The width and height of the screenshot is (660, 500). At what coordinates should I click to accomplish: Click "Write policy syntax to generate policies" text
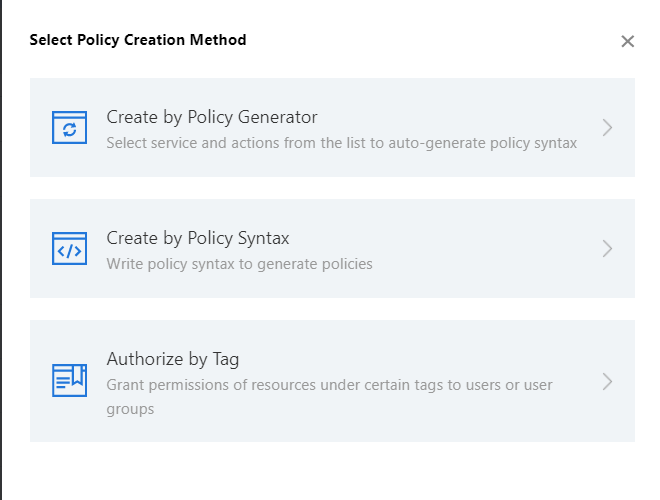click(239, 264)
